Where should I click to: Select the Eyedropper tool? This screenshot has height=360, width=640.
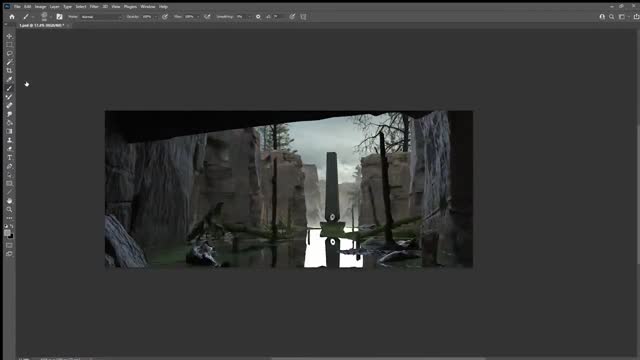(x=9, y=80)
